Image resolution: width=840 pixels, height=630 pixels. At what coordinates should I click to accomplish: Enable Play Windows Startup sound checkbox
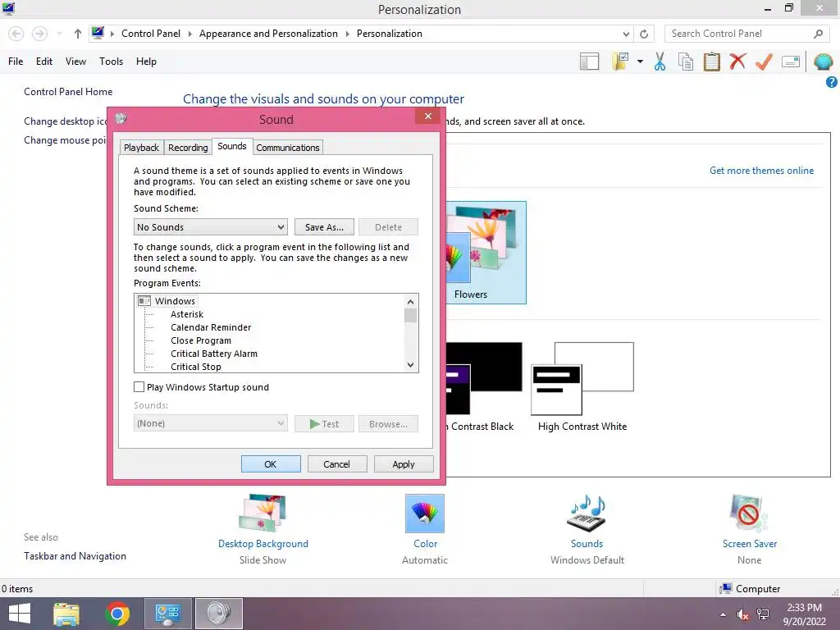139,387
